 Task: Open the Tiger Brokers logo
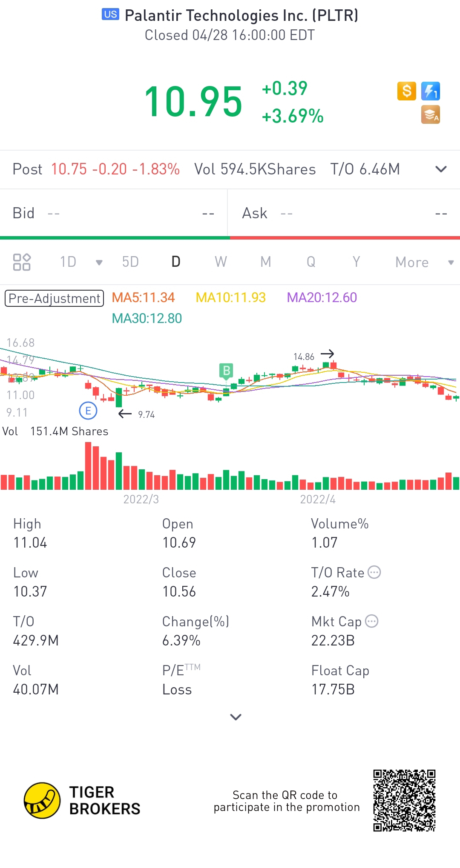pos(82,800)
